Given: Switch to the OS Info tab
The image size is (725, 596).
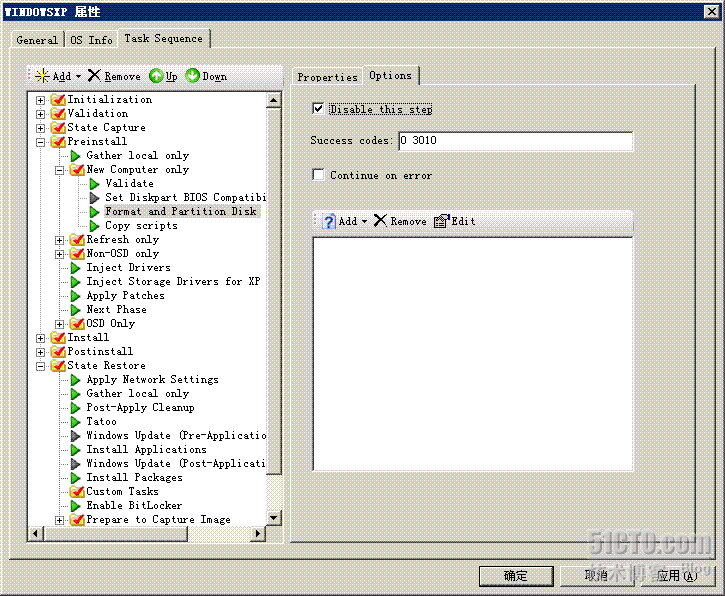Looking at the screenshot, I should [91, 40].
